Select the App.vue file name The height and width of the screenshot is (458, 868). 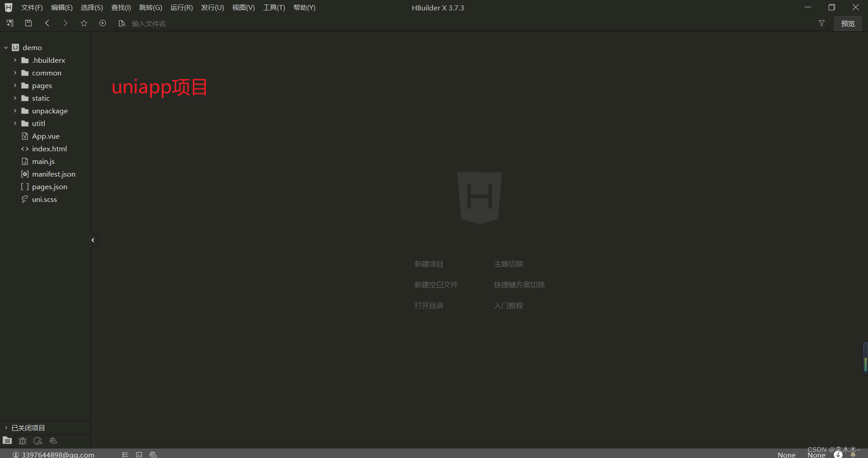point(46,136)
